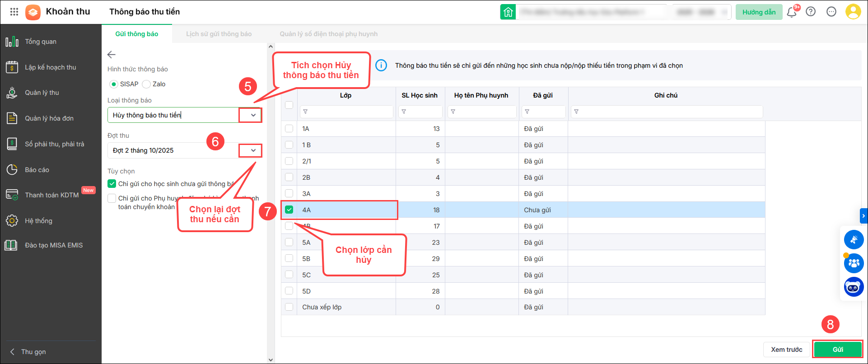Click the green Gửi button

[x=838, y=350]
